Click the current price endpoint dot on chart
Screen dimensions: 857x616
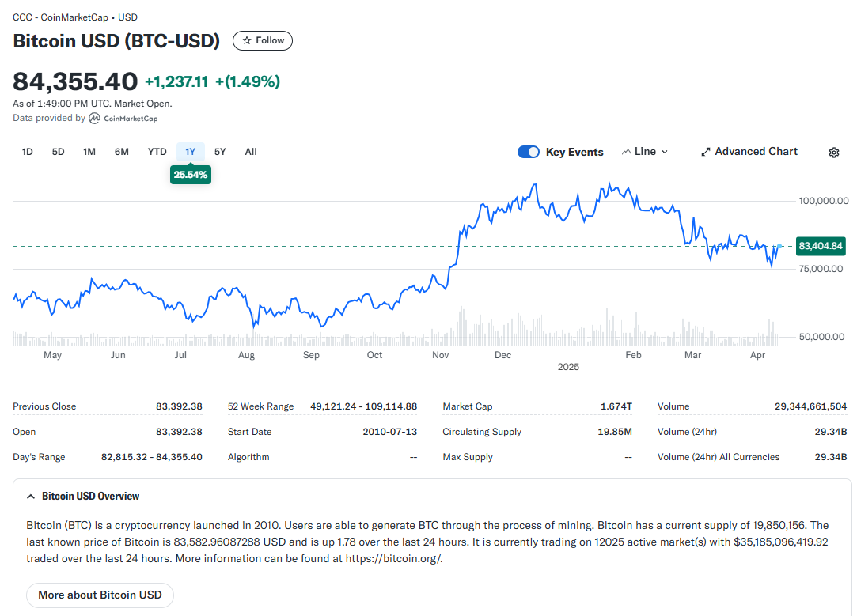point(779,246)
